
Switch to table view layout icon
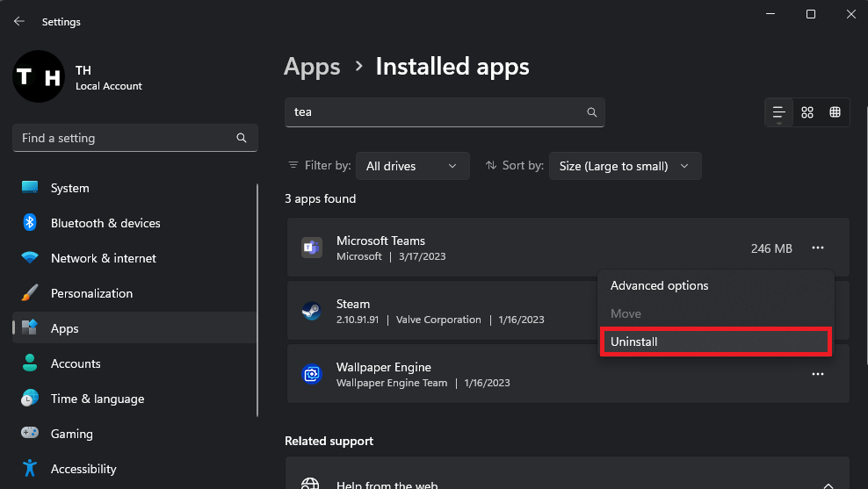pos(835,112)
